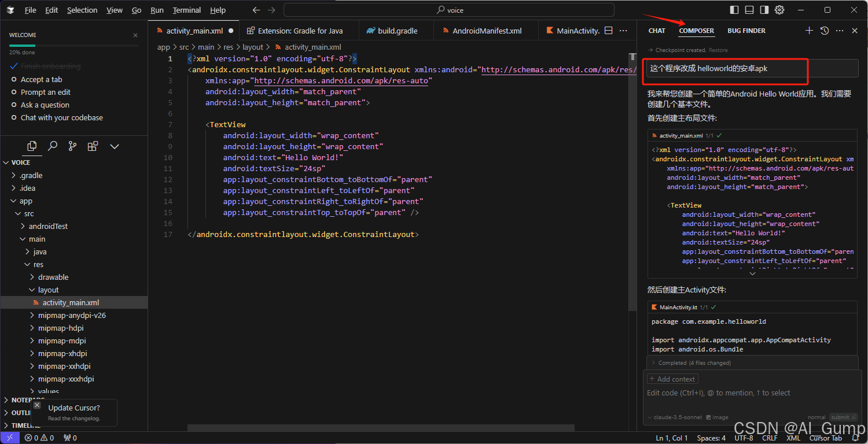Expand activity_main.xml code preview chevron
This screenshot has width=868, height=444.
pyautogui.click(x=752, y=273)
